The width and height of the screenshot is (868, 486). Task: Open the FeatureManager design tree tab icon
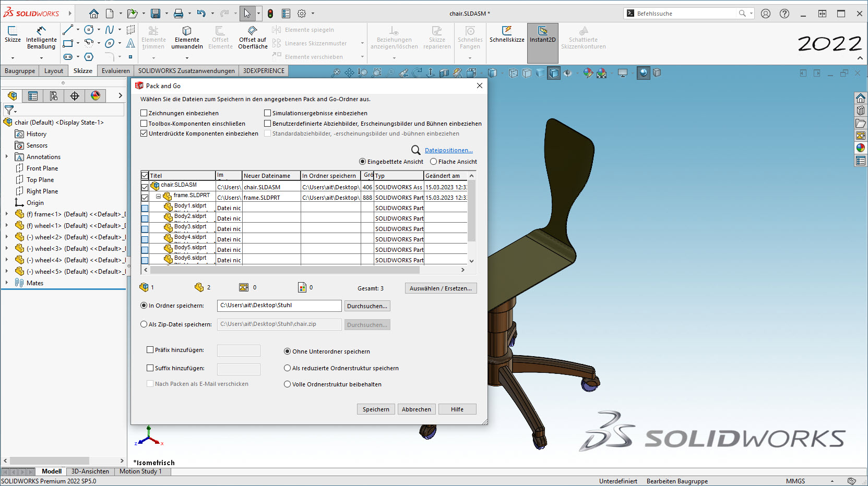tap(13, 95)
